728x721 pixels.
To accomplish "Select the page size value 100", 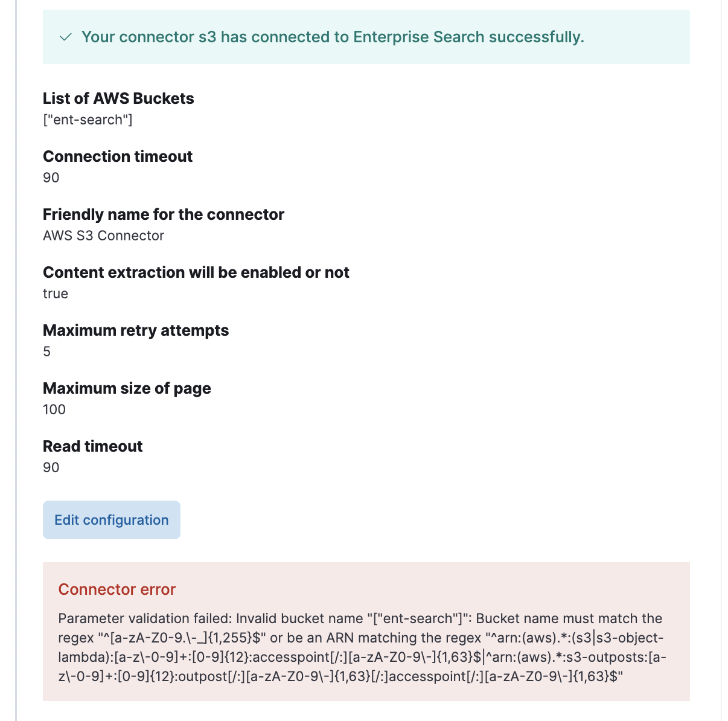I will coord(54,409).
